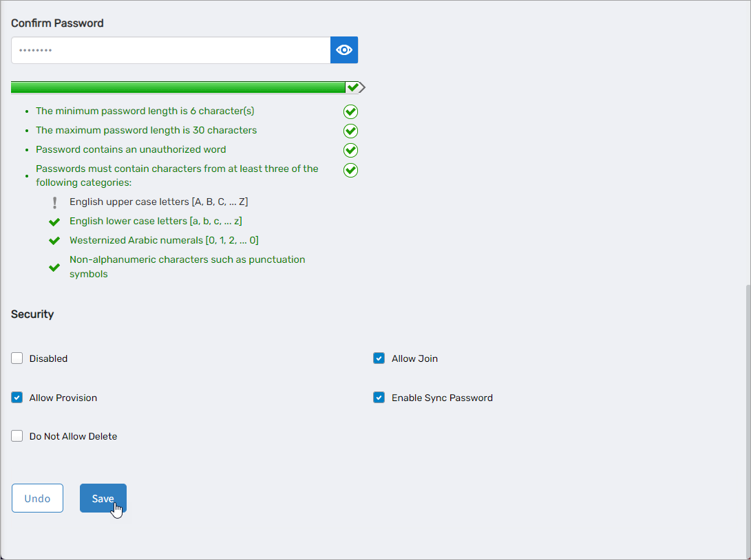Uncheck the Allow Provision checkbox
Screen dimensions: 751x560
coord(17,398)
